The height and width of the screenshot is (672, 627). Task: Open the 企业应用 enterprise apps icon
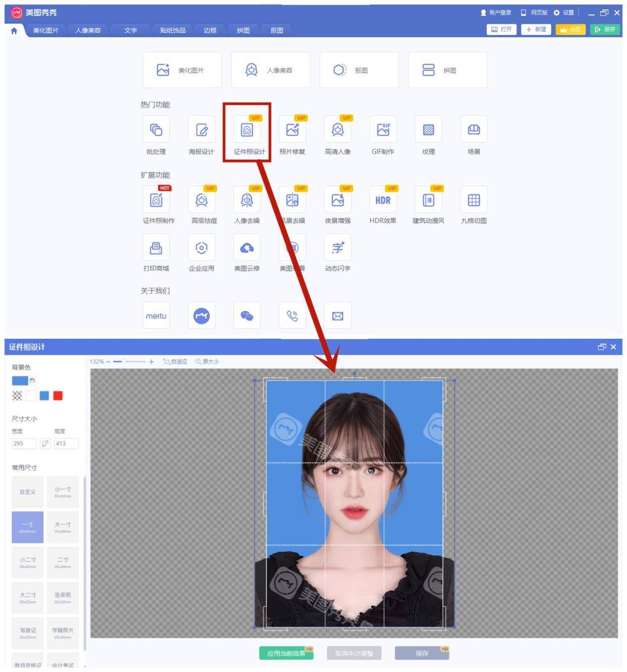pos(201,248)
